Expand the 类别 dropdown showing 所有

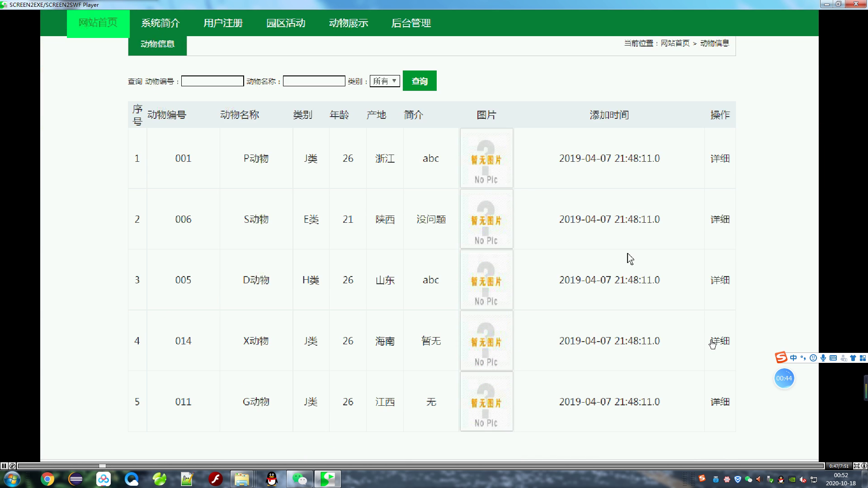pyautogui.click(x=385, y=81)
